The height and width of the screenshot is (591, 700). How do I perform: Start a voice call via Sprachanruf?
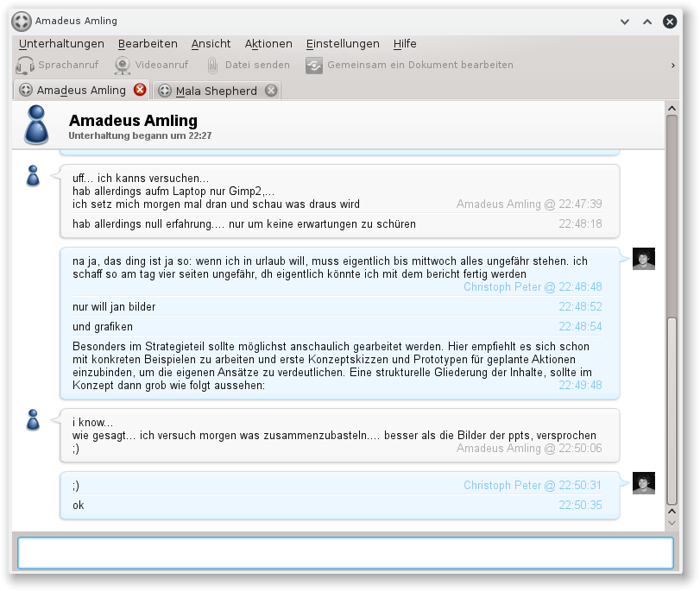point(57,66)
